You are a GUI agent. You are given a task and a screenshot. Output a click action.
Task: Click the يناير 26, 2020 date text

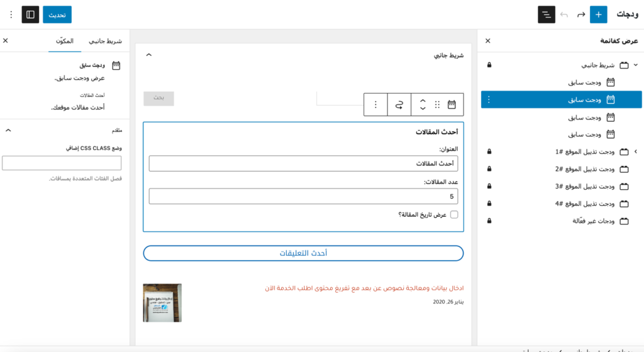448,302
